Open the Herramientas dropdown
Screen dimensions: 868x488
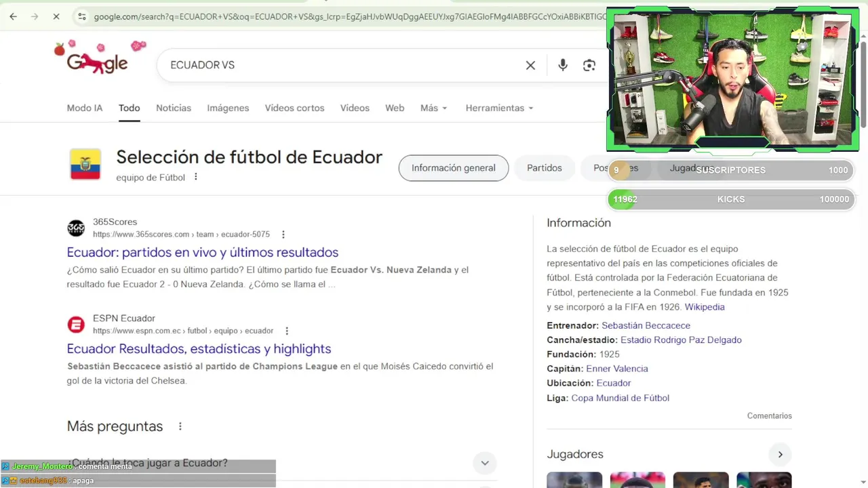point(499,108)
